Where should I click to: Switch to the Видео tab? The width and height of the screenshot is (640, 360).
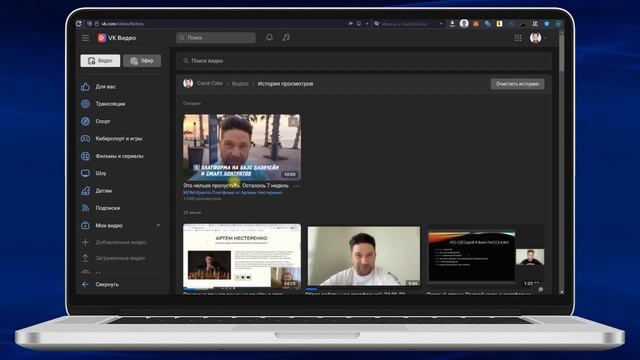pyautogui.click(x=100, y=61)
